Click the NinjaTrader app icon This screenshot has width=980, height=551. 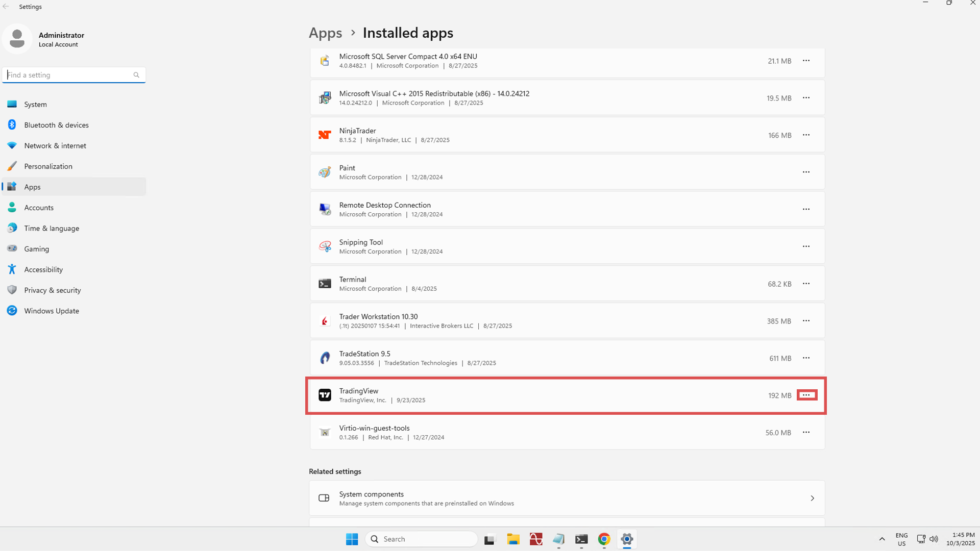coord(325,135)
